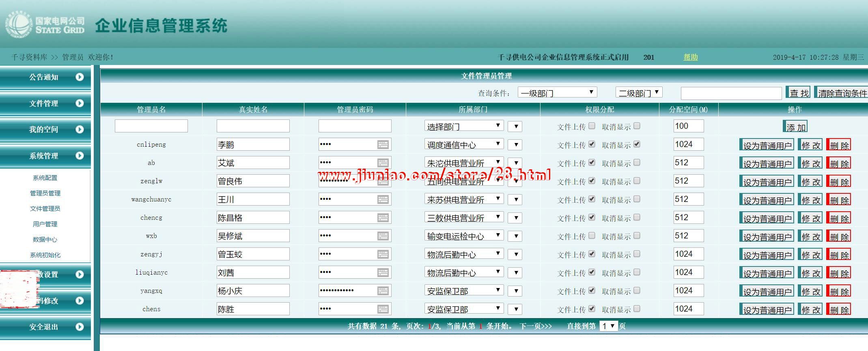868x351 pixels.
Task: Open the page number dropdown after 直接到第
Action: [x=609, y=326]
